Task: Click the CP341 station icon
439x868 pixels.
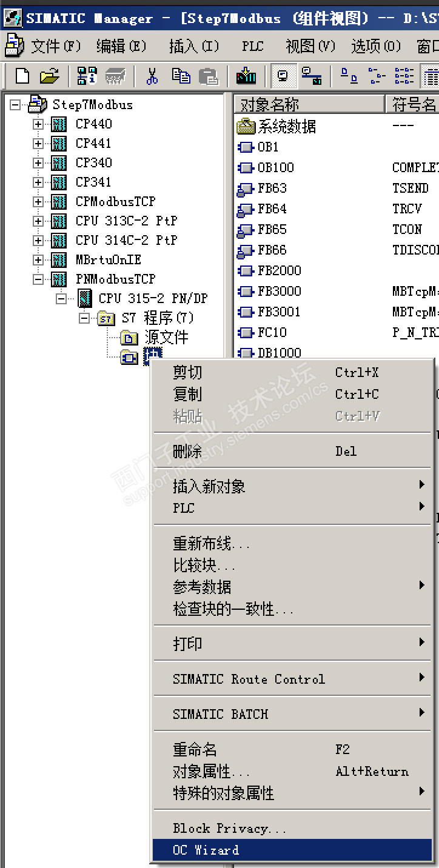Action: tap(59, 182)
